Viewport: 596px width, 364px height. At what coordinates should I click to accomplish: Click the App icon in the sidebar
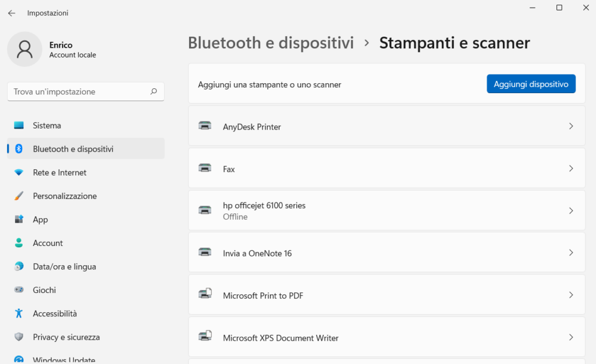[x=19, y=219]
